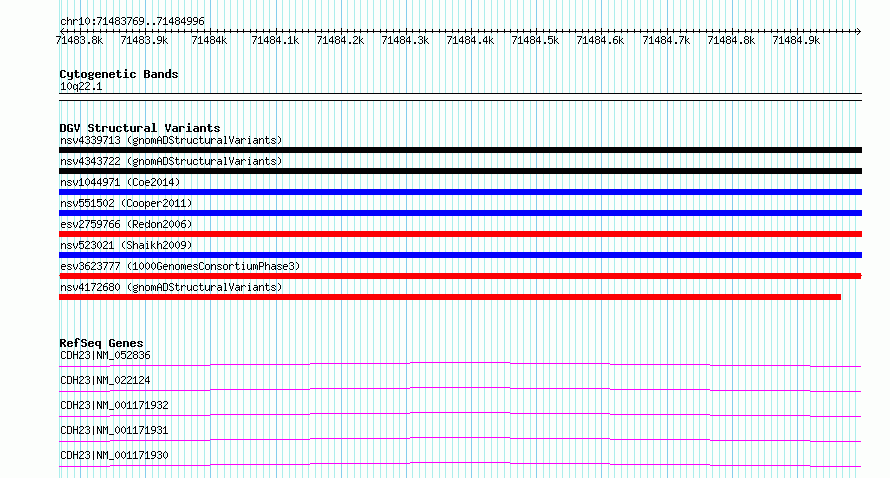Click the right arrow at ruler end
Viewport: 890px width, 478px height.
859,31
